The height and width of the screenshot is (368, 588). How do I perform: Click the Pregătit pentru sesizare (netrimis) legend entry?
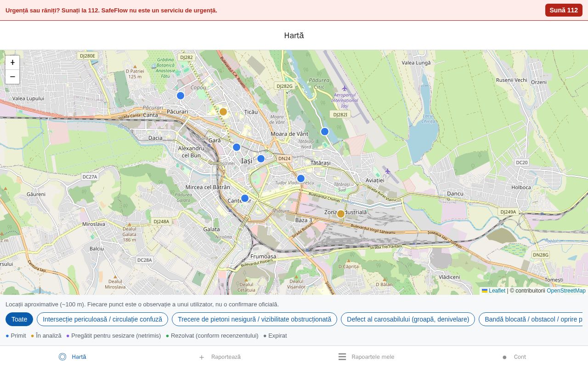tap(113, 336)
